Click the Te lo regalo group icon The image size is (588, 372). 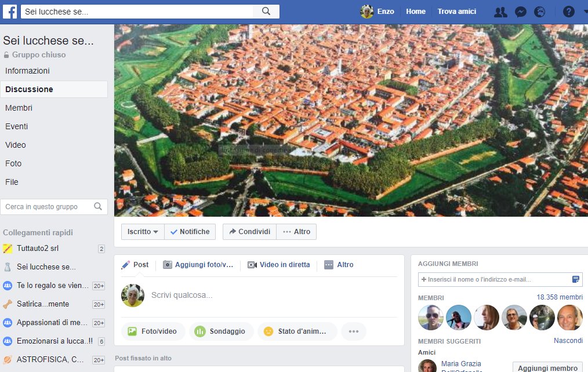(x=8, y=286)
